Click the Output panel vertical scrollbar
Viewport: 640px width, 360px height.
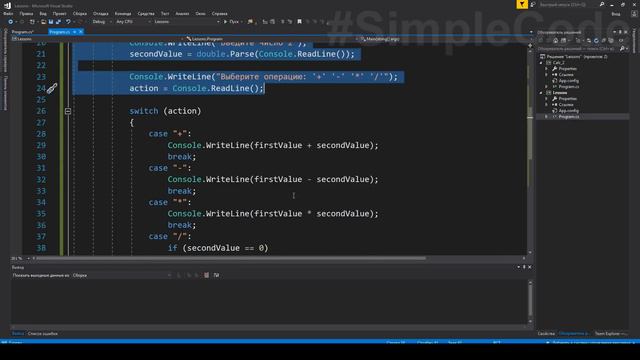(530, 301)
